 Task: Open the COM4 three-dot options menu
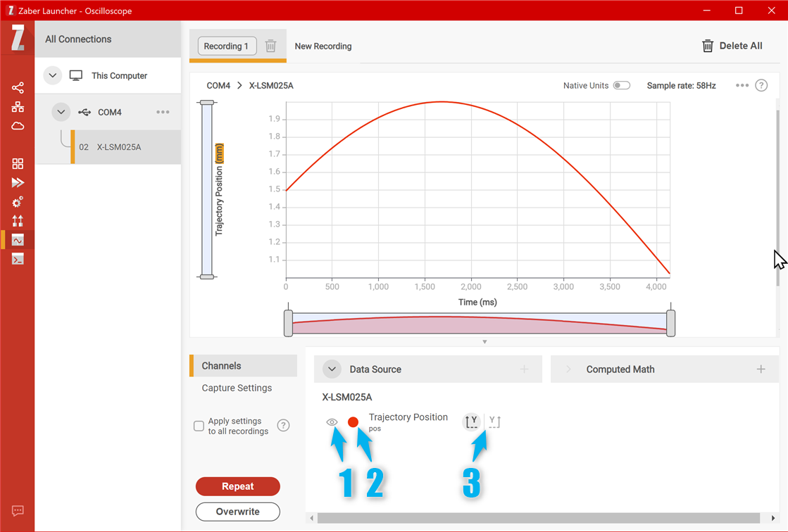pos(163,112)
